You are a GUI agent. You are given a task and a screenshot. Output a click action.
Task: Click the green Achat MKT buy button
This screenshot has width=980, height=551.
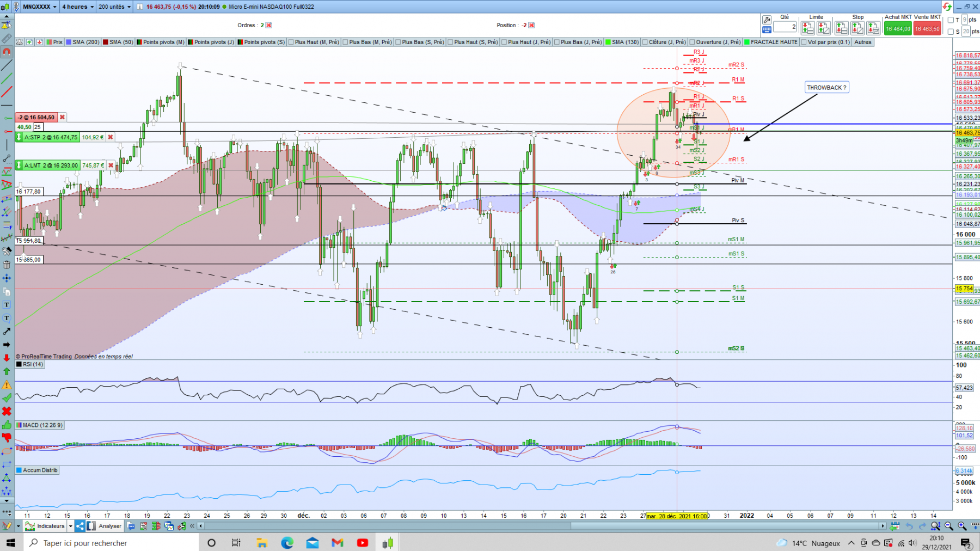coord(898,29)
